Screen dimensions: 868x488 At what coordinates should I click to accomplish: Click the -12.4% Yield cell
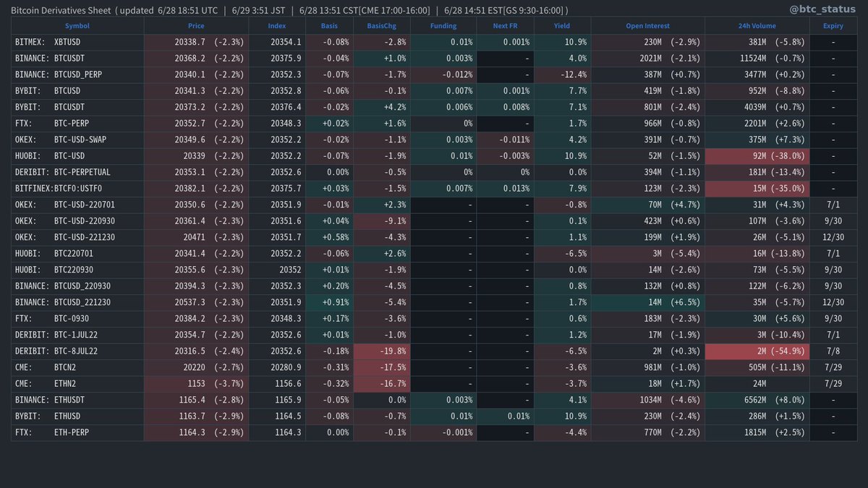(x=563, y=74)
